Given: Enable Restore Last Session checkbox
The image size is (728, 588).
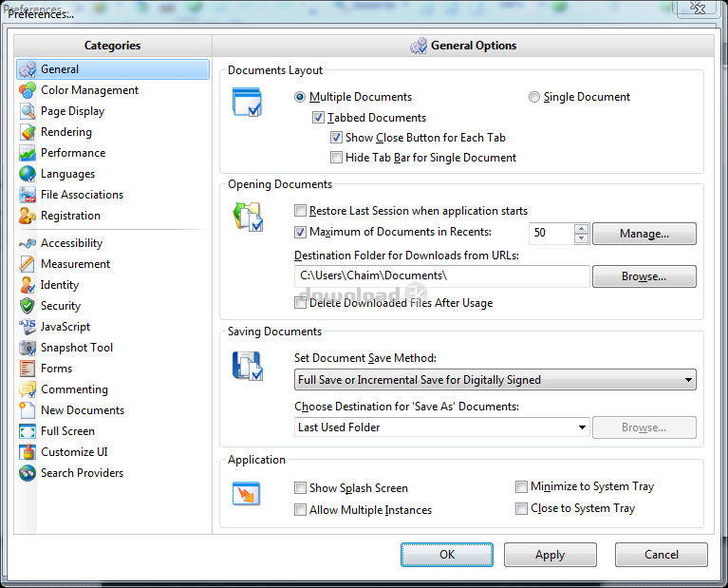Looking at the screenshot, I should pyautogui.click(x=301, y=211).
